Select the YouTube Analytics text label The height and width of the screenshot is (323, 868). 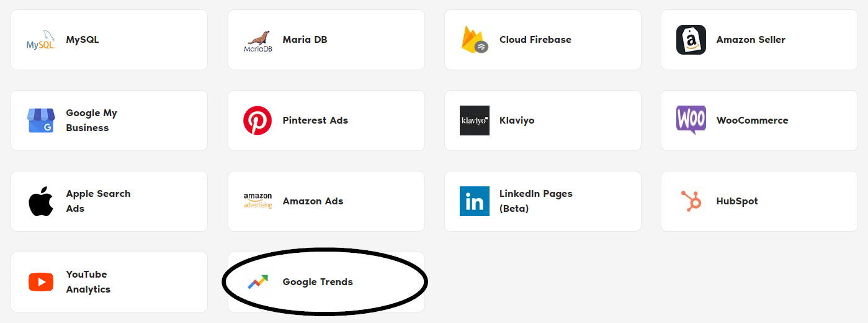88,282
